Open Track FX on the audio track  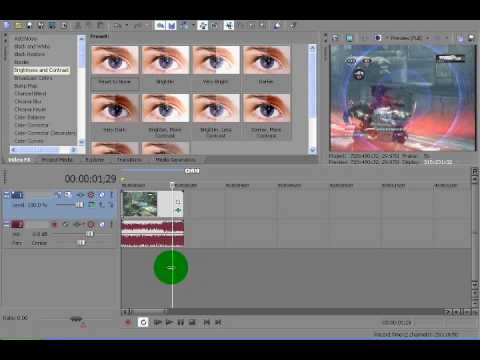click(x=77, y=224)
